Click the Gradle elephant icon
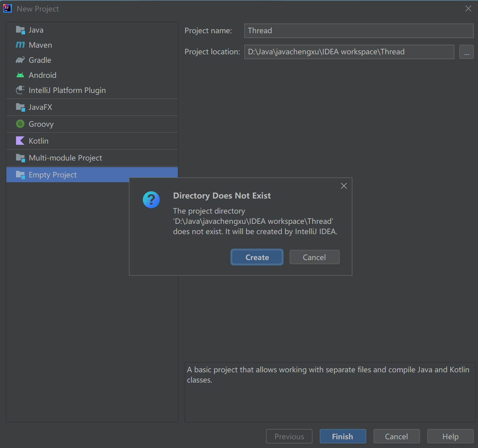This screenshot has height=448, width=478. [x=20, y=60]
